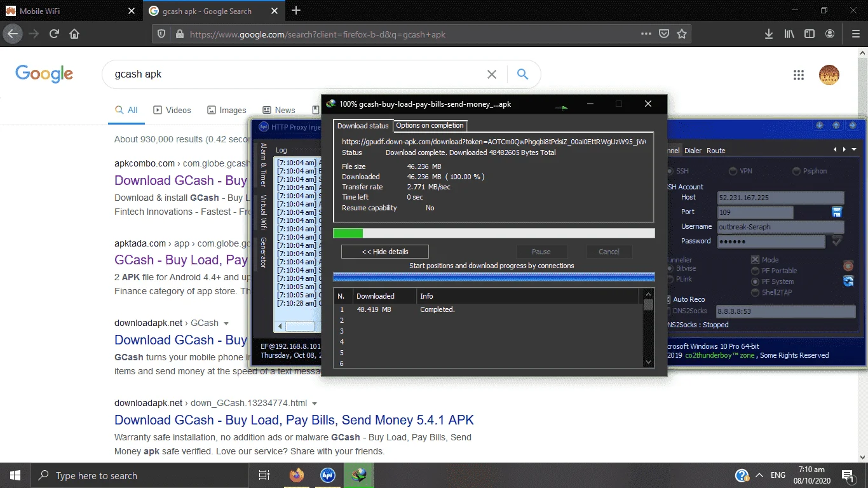
Task: Open the GCash 5.4.1 APK download link
Action: (294, 420)
